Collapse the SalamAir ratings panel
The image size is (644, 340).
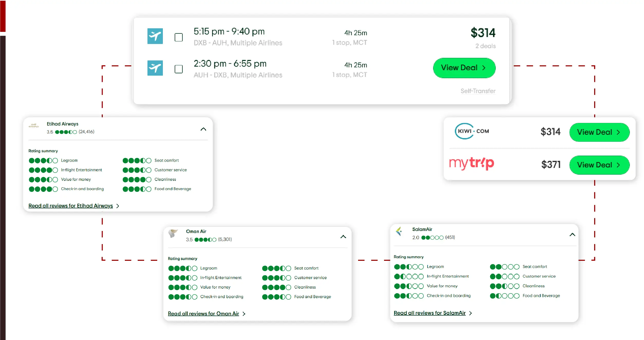pyautogui.click(x=572, y=235)
